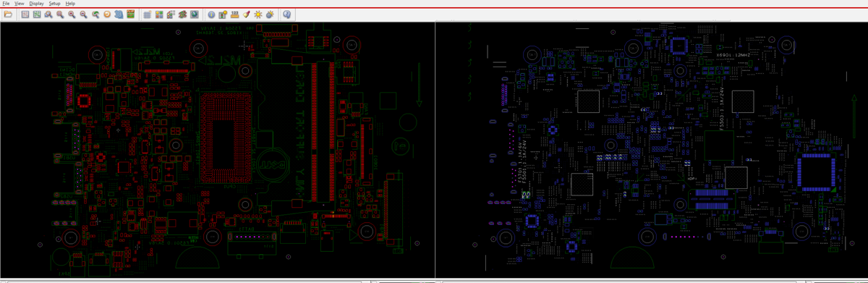Click the zoom in magnifier icon
868x283 pixels.
pyautogui.click(x=72, y=14)
